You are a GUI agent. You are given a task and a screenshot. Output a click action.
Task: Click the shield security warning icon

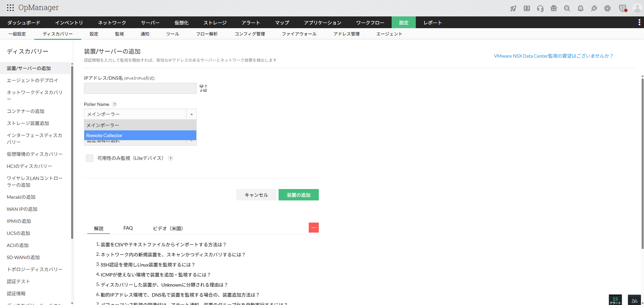(623, 8)
